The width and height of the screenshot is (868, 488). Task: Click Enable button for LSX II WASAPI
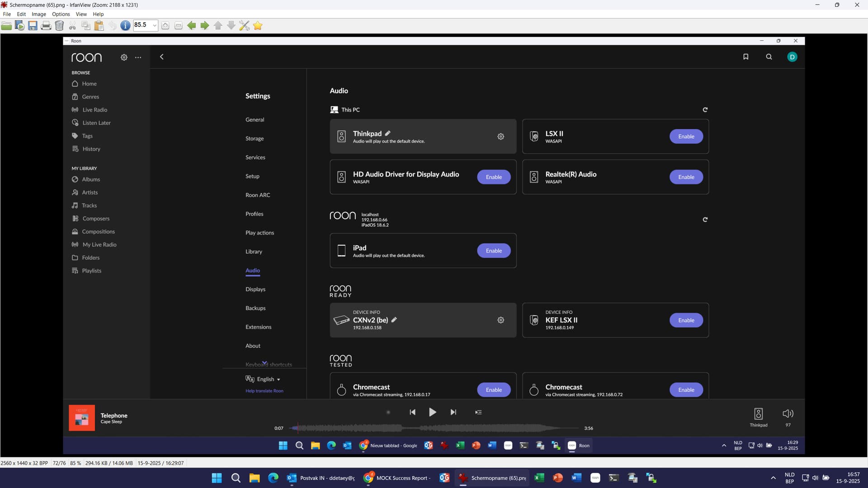pyautogui.click(x=686, y=136)
